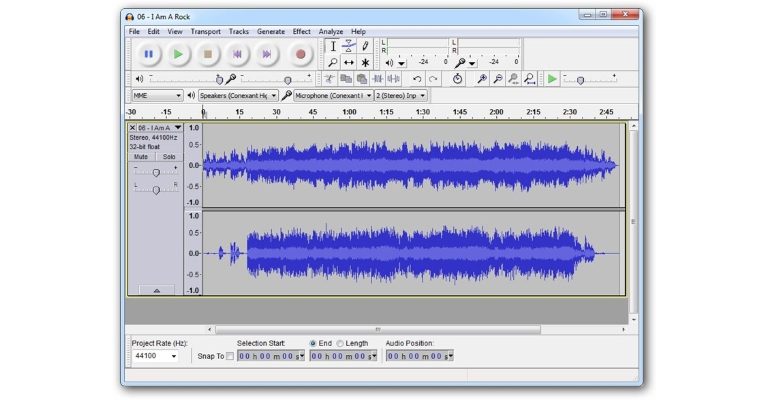Image resolution: width=770 pixels, height=400 pixels.
Task: Enable the Snap To checkbox
Action: coord(230,356)
